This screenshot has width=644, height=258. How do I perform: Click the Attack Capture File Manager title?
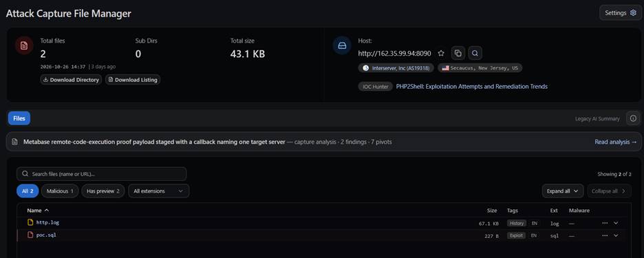(69, 13)
